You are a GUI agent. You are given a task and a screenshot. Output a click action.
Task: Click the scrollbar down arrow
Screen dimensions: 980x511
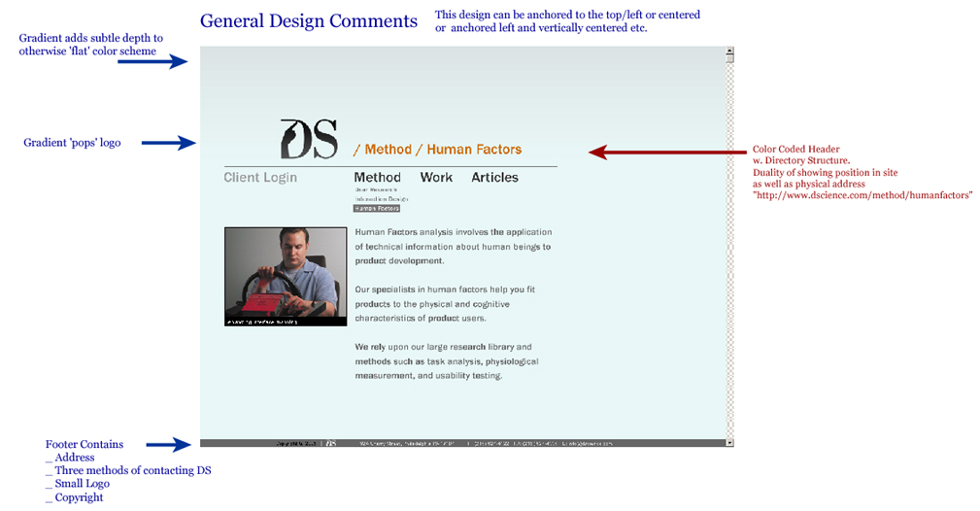[x=729, y=443]
